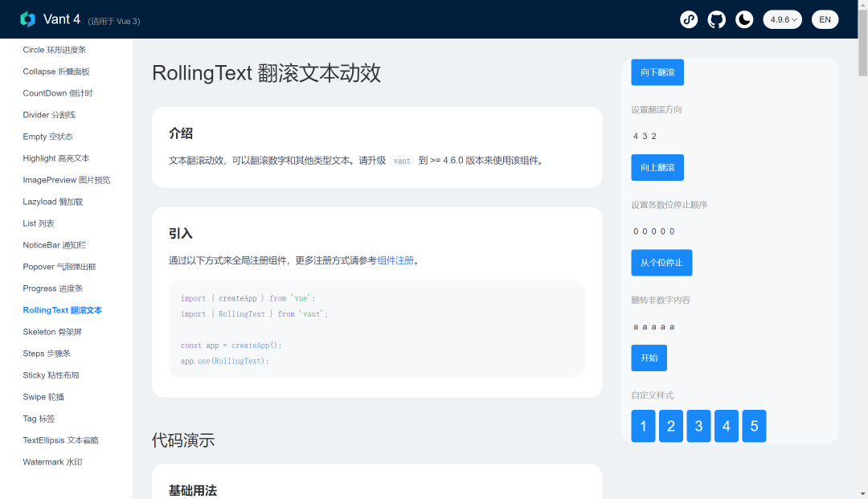Click the Vant Weapp mini-program icon
Image resolution: width=868 pixels, height=499 pixels.
tap(689, 18)
